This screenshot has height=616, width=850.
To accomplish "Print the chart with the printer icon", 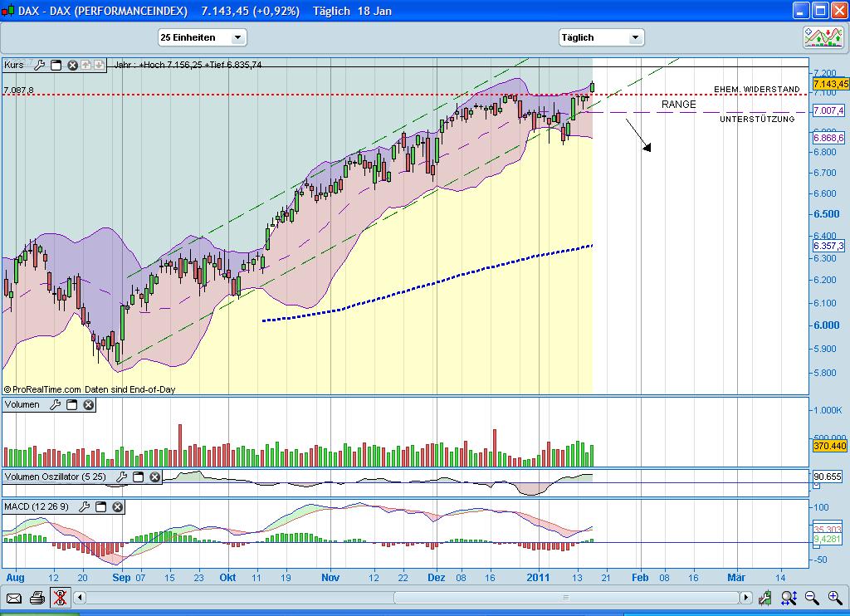I will [37, 598].
